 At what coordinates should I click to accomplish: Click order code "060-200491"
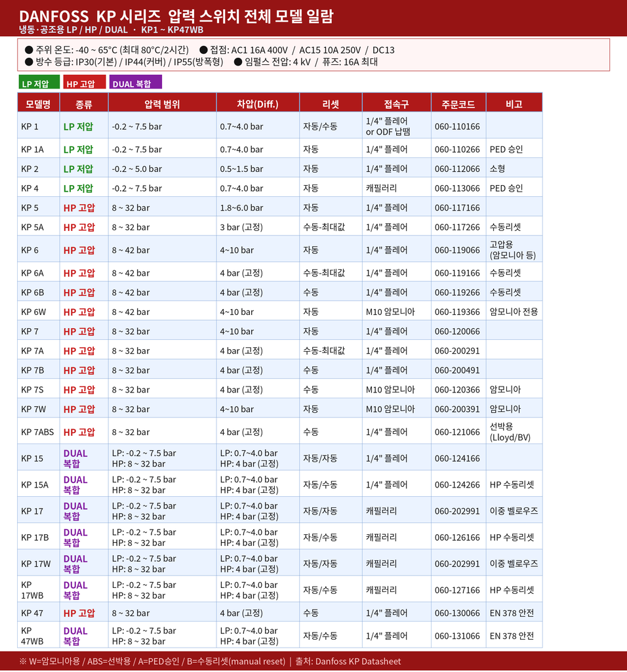(x=457, y=370)
